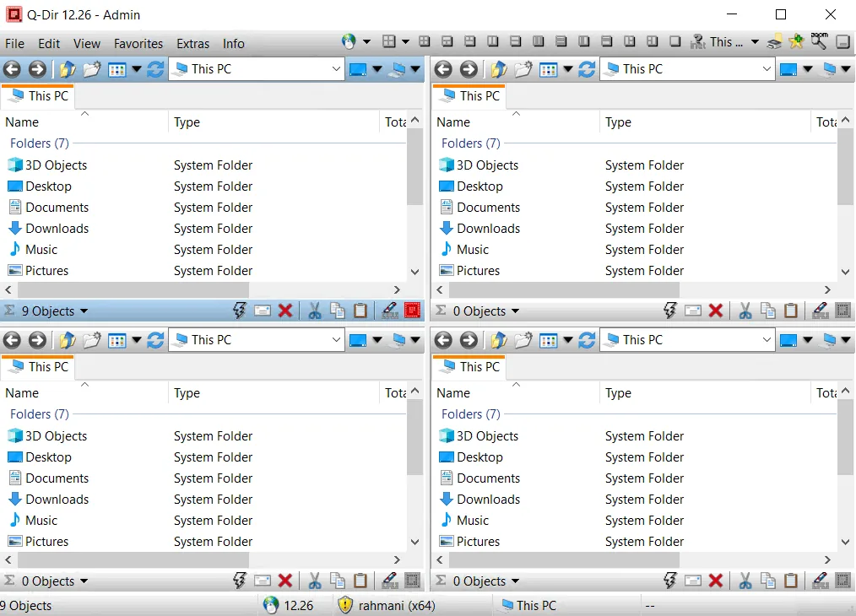The image size is (856, 616).
Task: Switch to the three vertical columns layout
Action: [x=539, y=41]
